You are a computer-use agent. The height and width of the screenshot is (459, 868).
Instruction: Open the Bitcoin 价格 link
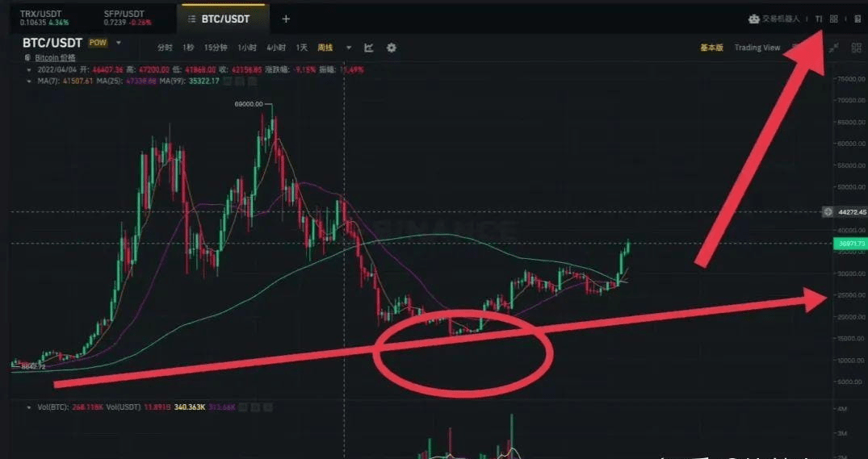coord(56,57)
